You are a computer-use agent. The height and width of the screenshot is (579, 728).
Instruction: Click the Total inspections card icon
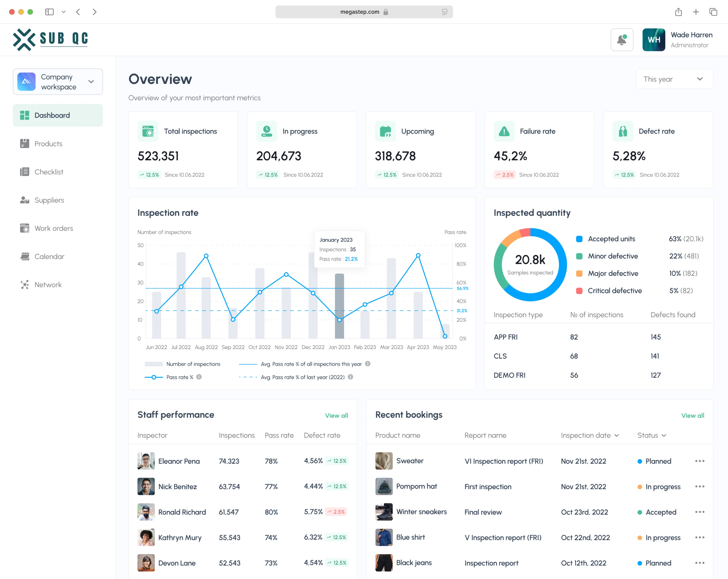point(148,131)
